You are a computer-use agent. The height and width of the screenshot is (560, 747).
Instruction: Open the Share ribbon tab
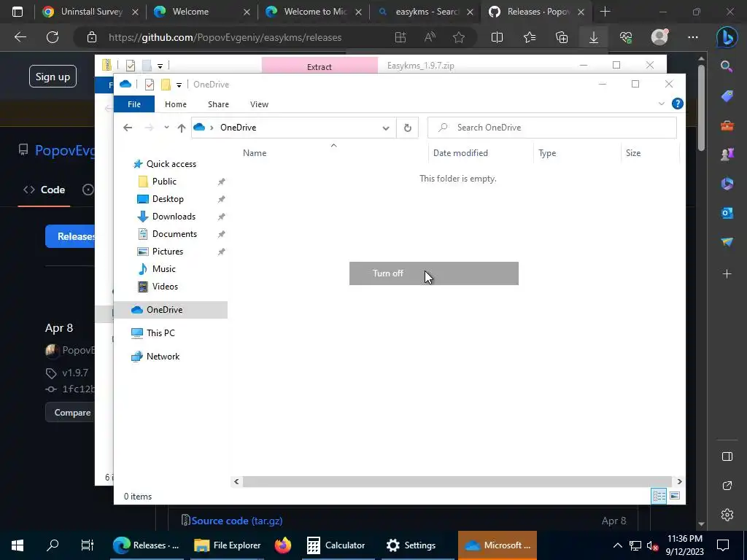[218, 104]
